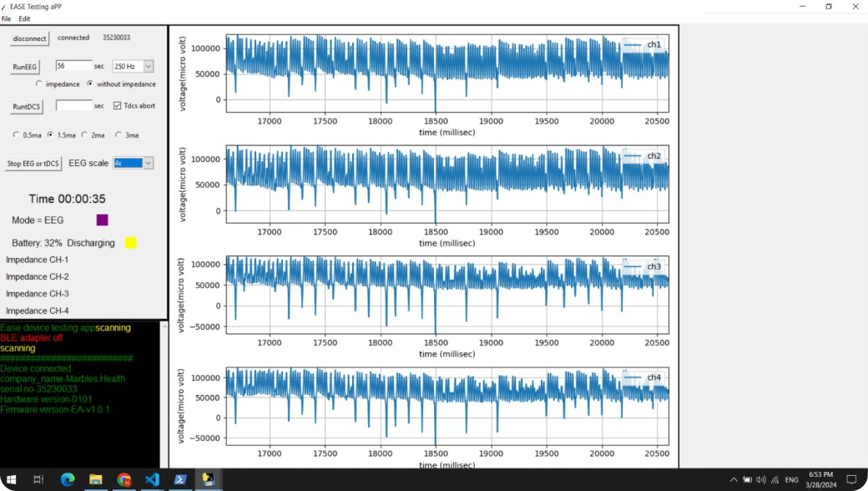Select the impedance radio button

(39, 84)
